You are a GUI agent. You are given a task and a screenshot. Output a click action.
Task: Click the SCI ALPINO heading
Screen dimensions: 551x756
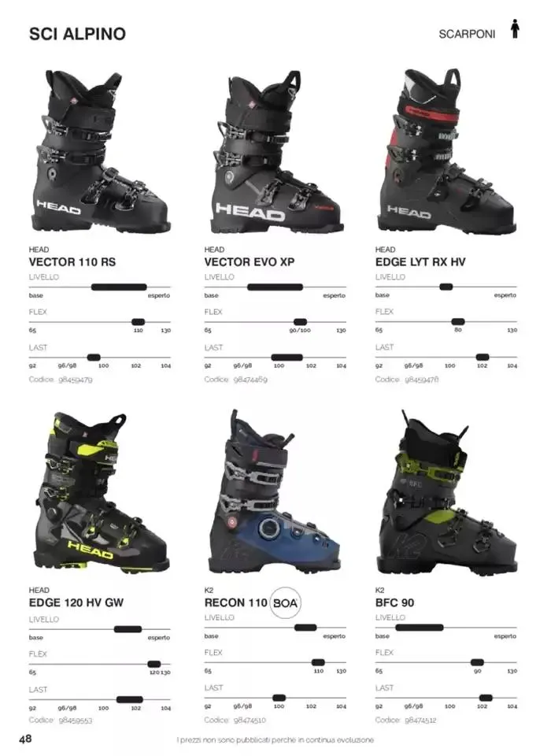coord(77,34)
